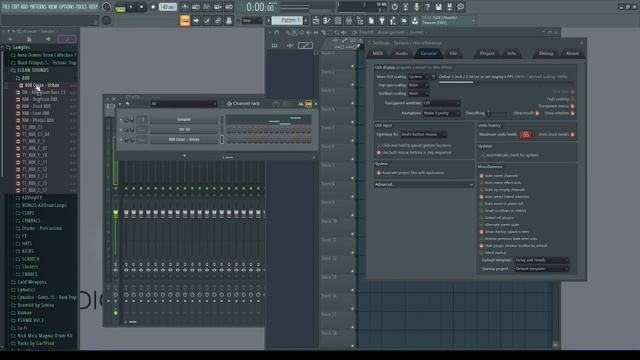Image resolution: width=640 pixels, height=360 pixels.
Task: Open the About settings tab
Action: click(x=572, y=53)
